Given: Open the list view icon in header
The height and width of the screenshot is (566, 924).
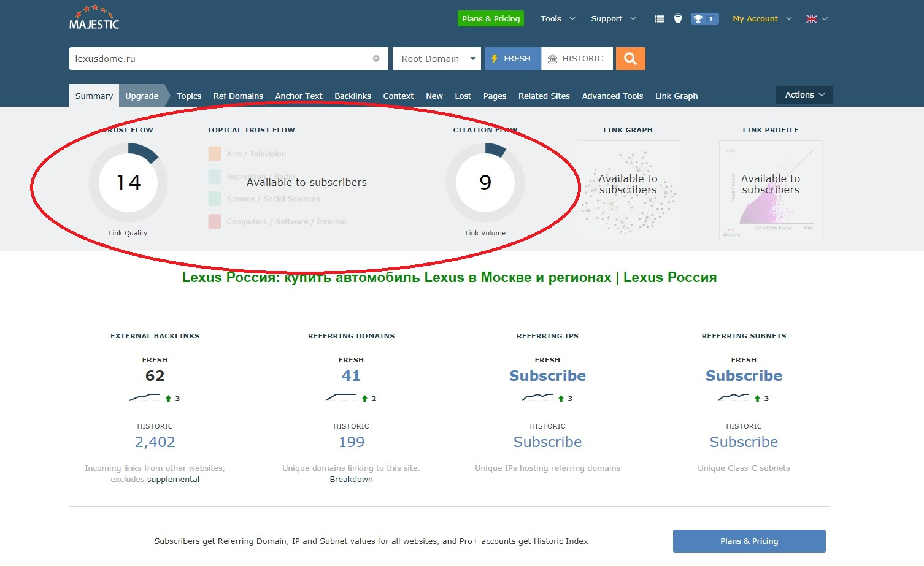Looking at the screenshot, I should click(x=660, y=19).
